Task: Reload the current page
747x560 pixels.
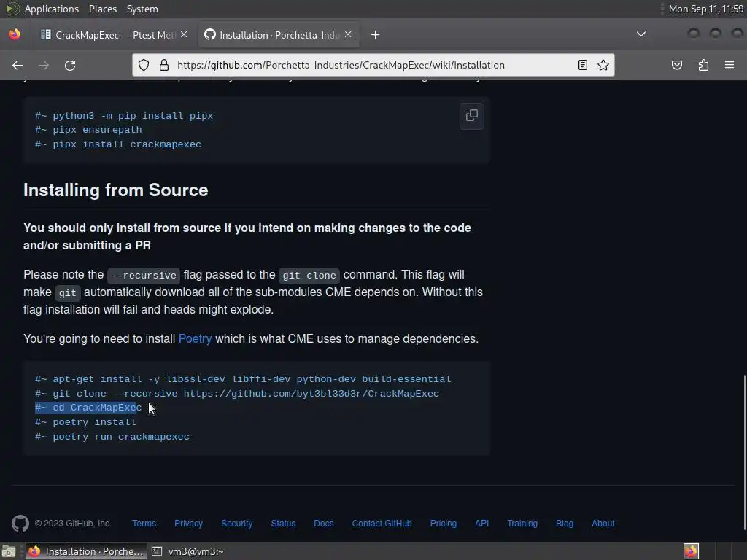Action: coord(70,65)
